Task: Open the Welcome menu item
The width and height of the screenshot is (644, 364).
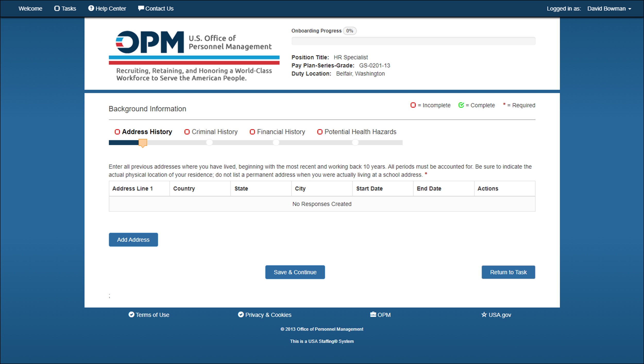Action: point(30,9)
